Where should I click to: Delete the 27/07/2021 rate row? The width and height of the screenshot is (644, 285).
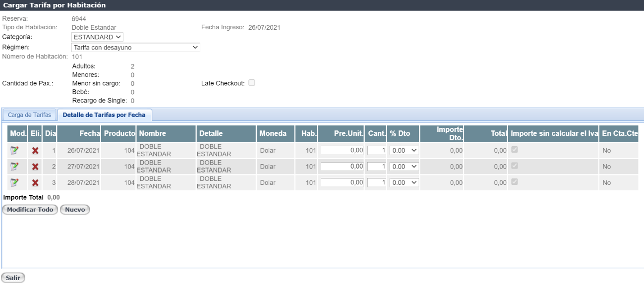point(35,167)
